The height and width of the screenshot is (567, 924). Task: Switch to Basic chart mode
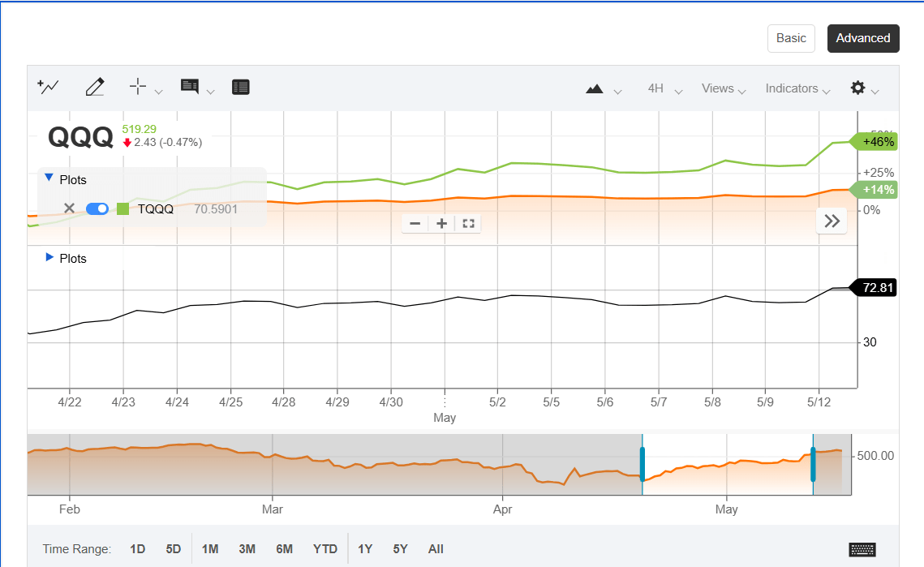pyautogui.click(x=791, y=38)
